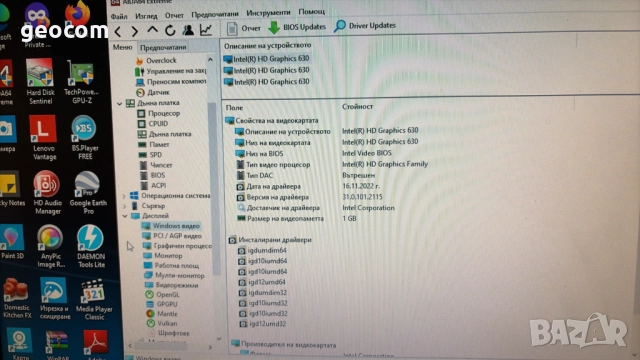Open the Изглед menu

[x=146, y=16]
